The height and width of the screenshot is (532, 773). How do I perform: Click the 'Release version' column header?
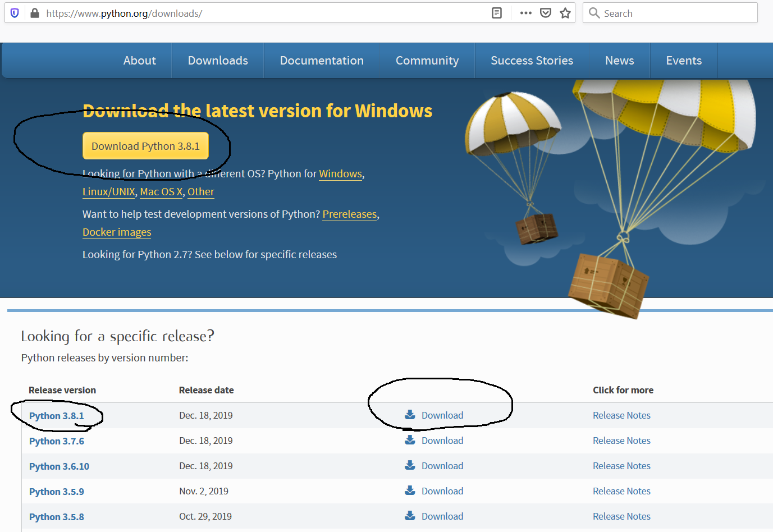[x=62, y=390]
